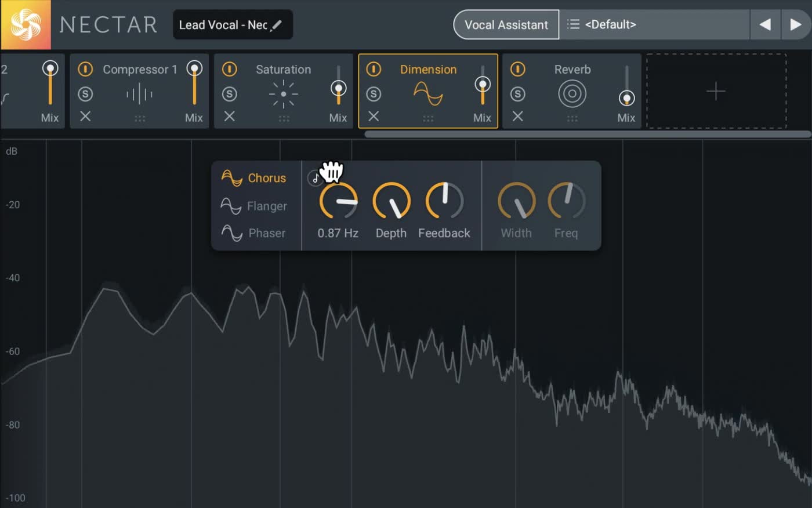Go to next preset arrow
Viewport: 812px width, 508px height.
[796, 24]
